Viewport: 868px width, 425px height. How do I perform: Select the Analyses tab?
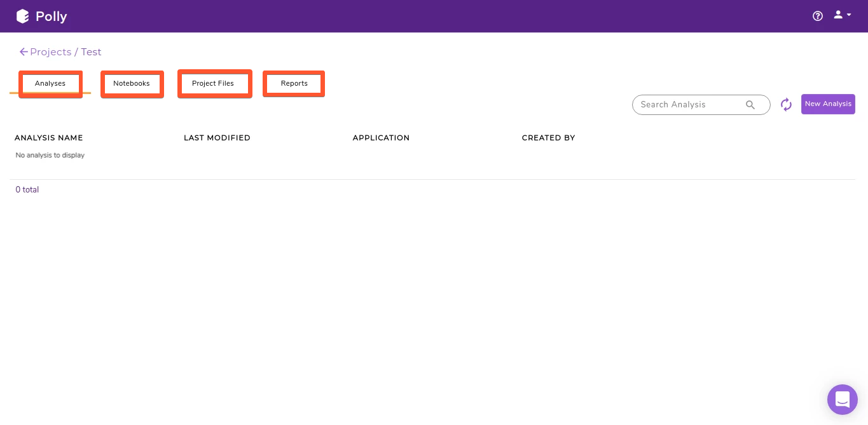pos(50,83)
